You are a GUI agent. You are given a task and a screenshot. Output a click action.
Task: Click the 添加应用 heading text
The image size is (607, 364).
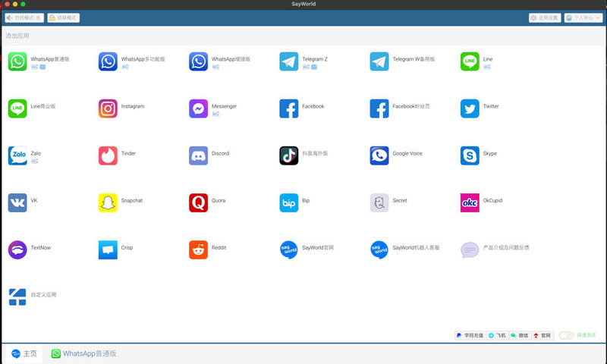click(x=17, y=36)
